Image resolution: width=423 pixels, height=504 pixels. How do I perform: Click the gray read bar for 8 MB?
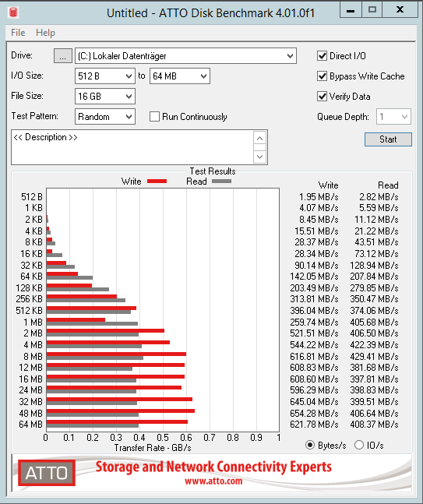95,358
